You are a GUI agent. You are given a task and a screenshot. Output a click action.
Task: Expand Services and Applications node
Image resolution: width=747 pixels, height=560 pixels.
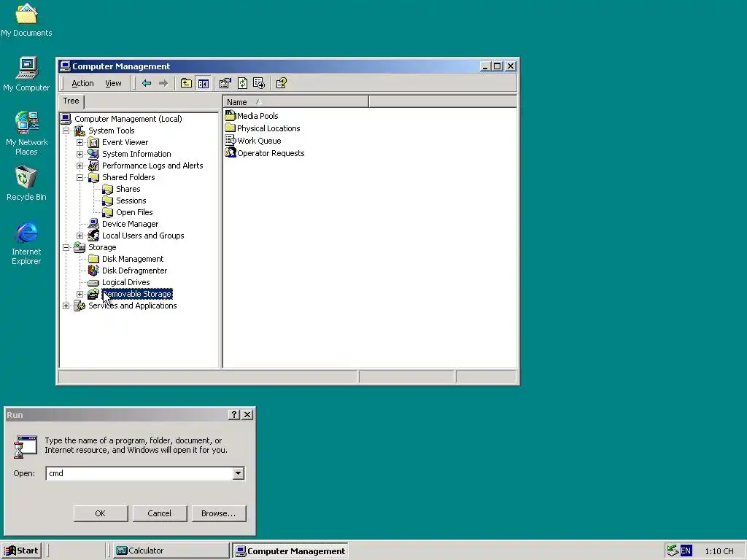(66, 306)
